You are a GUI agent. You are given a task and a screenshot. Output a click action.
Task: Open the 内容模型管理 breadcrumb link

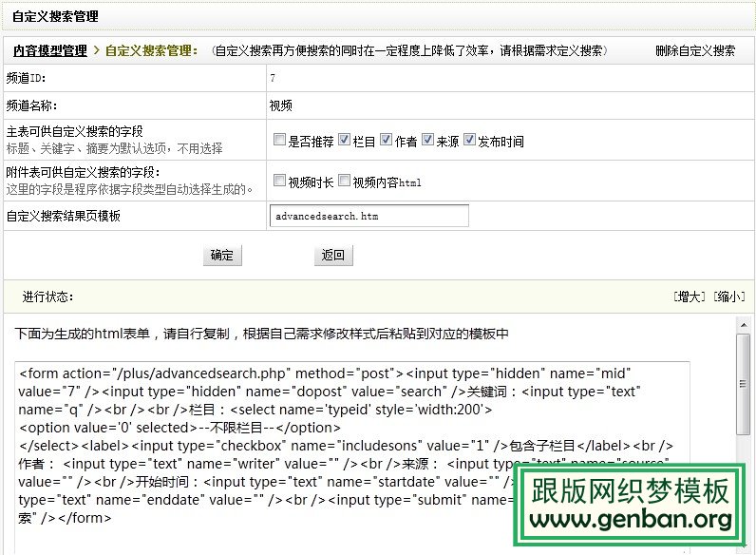49,50
